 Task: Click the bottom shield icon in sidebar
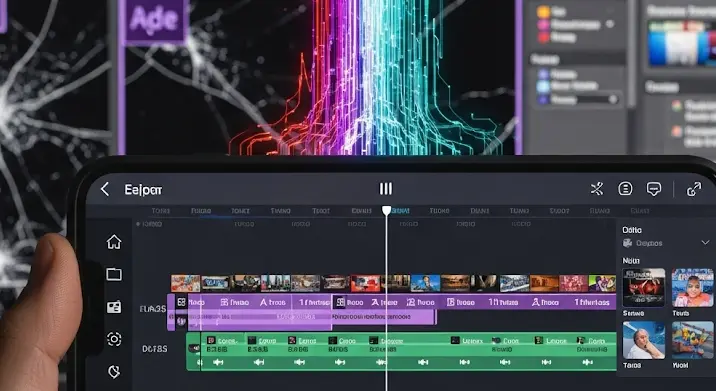pyautogui.click(x=114, y=371)
